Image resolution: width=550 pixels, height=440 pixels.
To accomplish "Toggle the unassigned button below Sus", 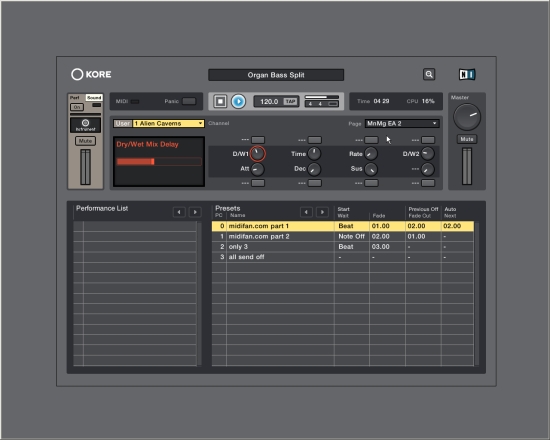I will pos(371,183).
